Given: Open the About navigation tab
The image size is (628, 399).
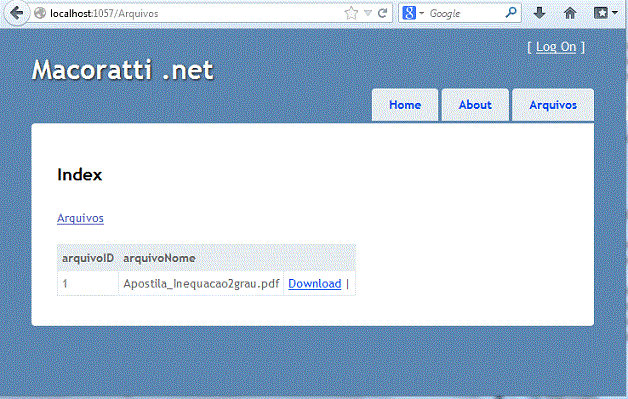Looking at the screenshot, I should (475, 105).
